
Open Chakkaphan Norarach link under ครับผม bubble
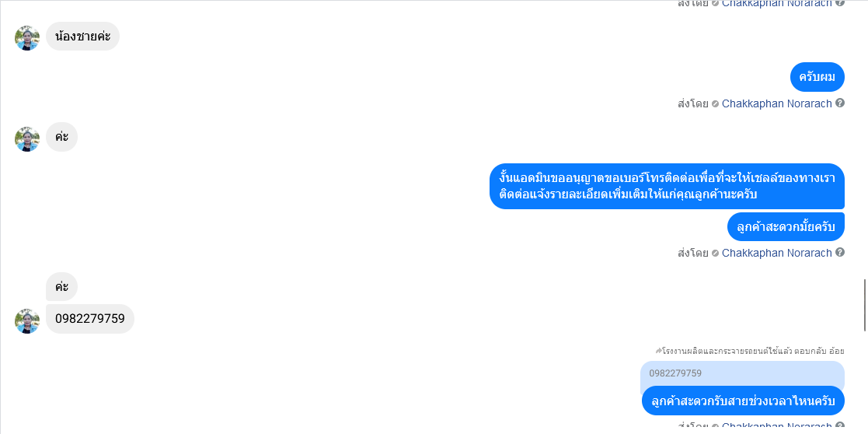776,103
